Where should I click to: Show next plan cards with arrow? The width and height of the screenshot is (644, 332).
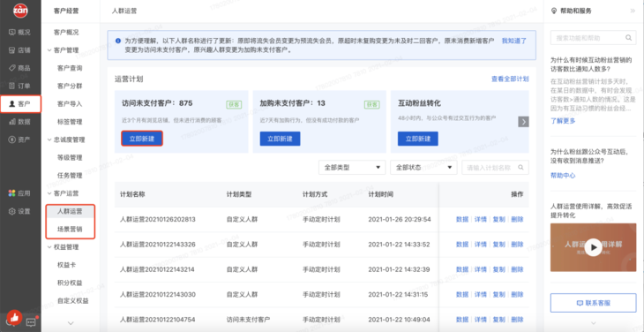[x=523, y=122]
